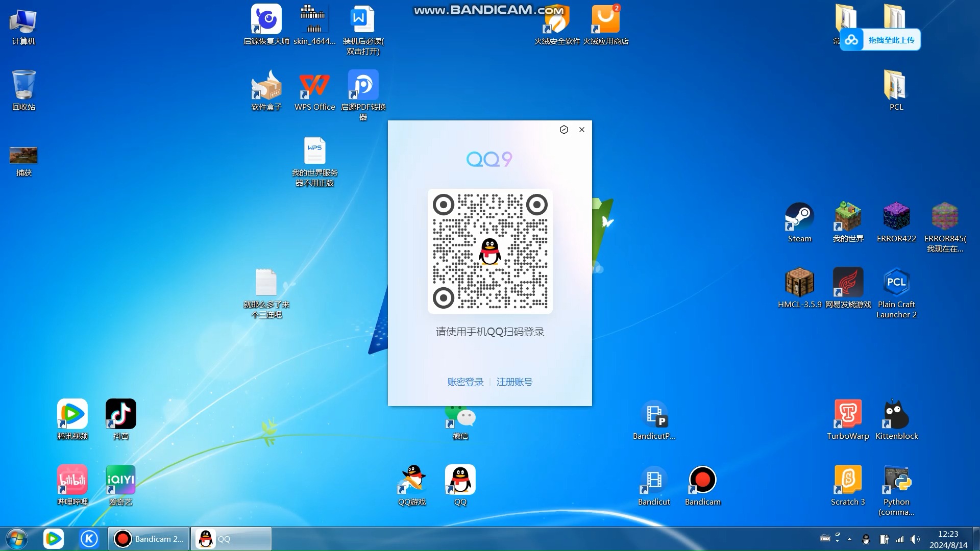Image resolution: width=980 pixels, height=551 pixels.
Task: Open 启源PDF转换器 shortcut
Action: tap(363, 95)
